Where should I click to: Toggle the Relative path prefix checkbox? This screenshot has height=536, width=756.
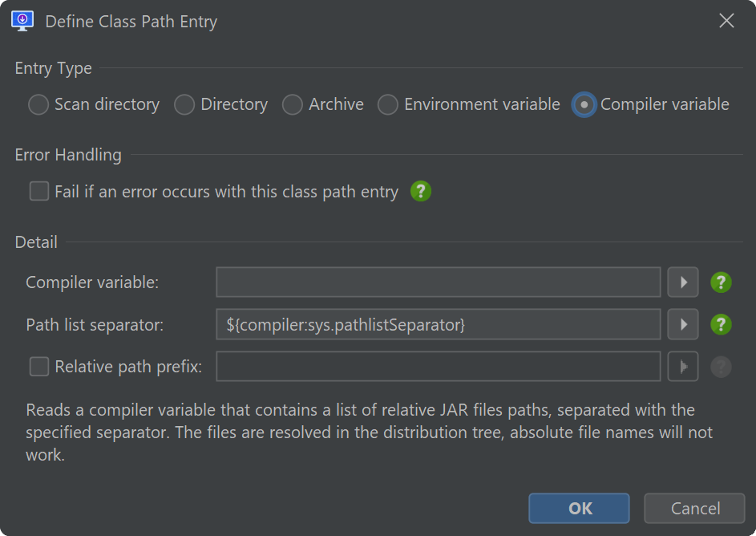point(39,367)
